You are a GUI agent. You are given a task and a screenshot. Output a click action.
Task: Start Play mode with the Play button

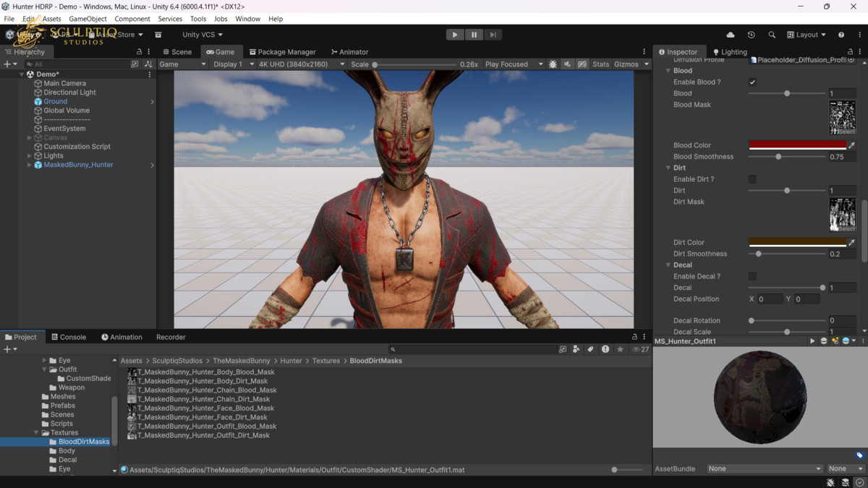click(455, 35)
